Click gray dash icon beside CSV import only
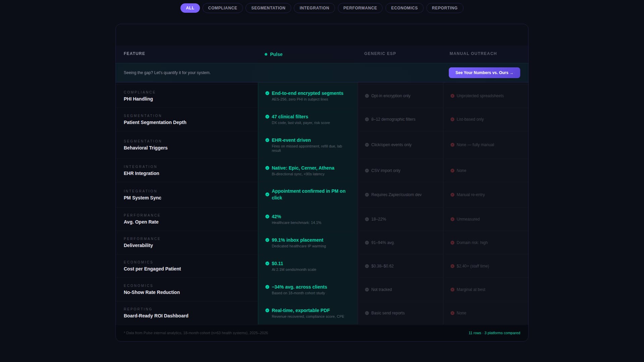The width and height of the screenshot is (644, 362). click(x=367, y=171)
